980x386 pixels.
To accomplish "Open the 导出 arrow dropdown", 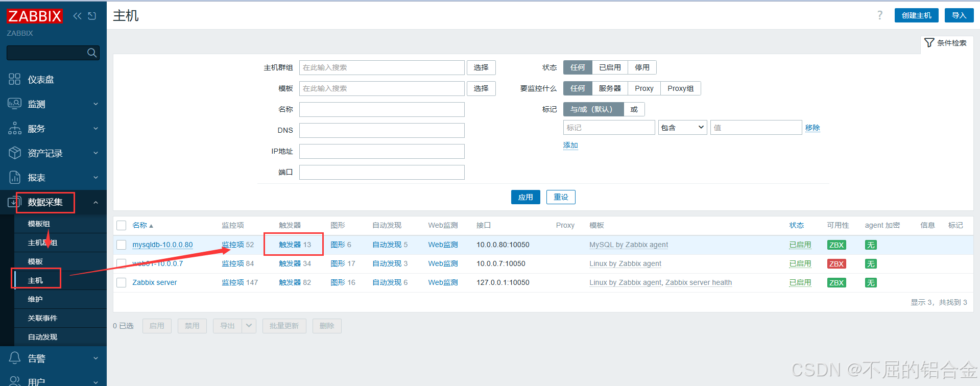I will click(x=249, y=326).
